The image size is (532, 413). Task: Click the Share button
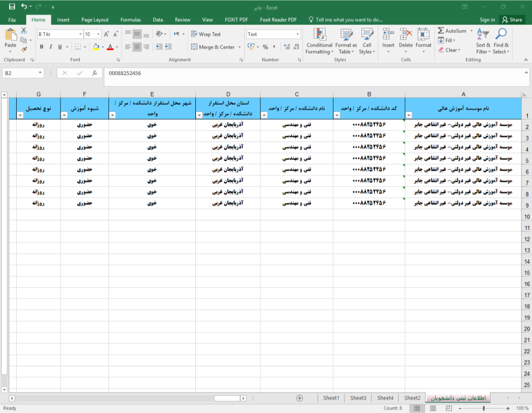click(x=512, y=20)
